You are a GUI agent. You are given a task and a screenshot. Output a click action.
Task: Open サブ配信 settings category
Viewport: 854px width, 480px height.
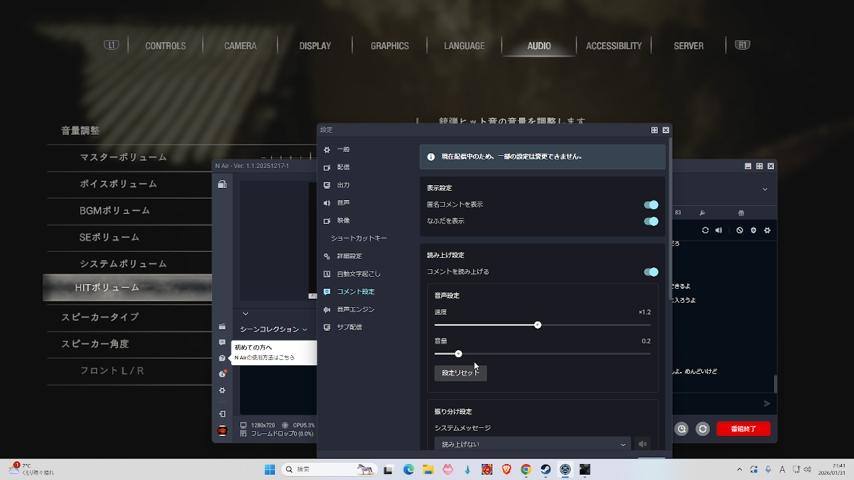[349, 327]
